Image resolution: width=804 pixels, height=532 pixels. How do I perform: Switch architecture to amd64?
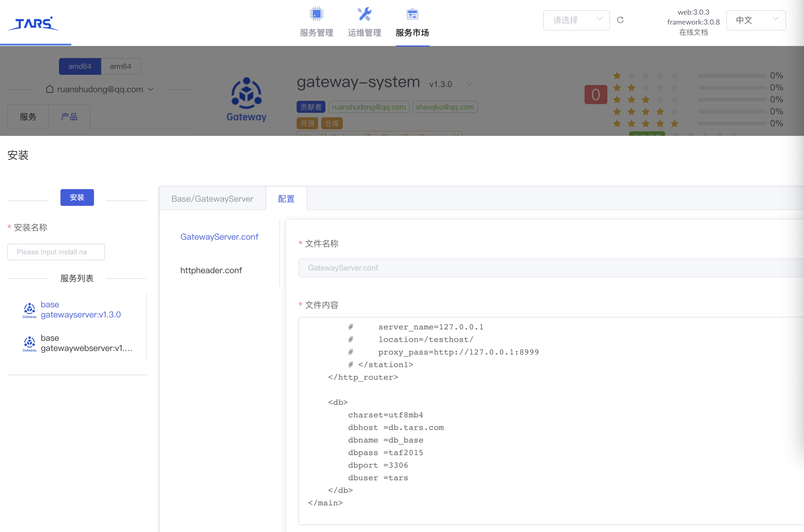click(80, 66)
